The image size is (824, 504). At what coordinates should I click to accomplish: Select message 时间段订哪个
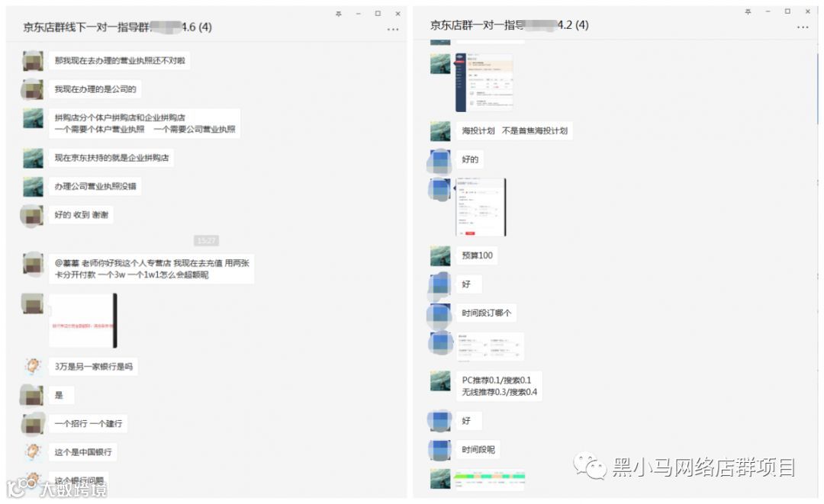486,313
